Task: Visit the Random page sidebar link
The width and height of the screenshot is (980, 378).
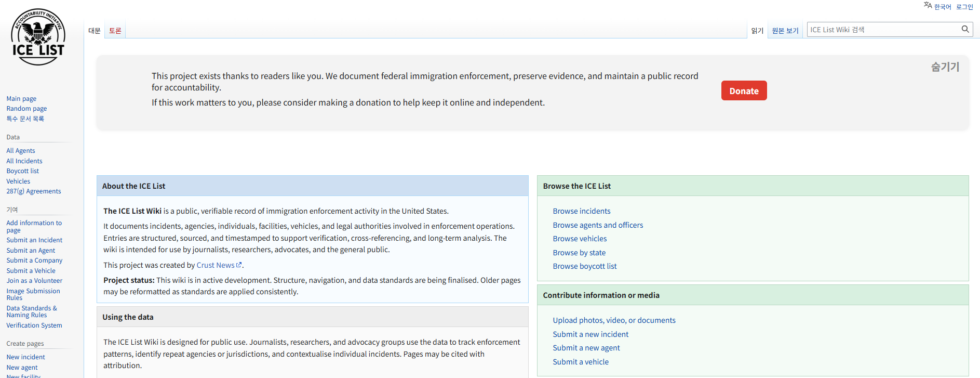Action: (x=26, y=109)
